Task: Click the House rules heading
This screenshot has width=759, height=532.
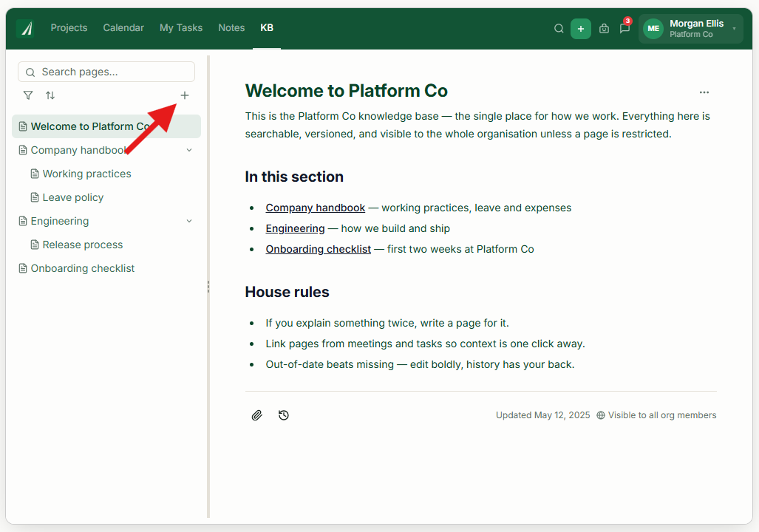Action: [x=287, y=292]
